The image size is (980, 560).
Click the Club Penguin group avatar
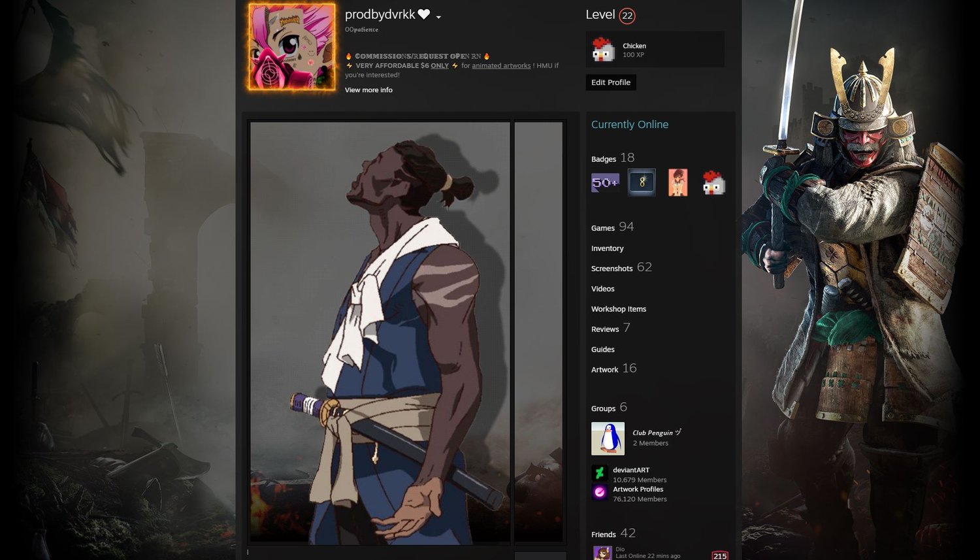(608, 438)
